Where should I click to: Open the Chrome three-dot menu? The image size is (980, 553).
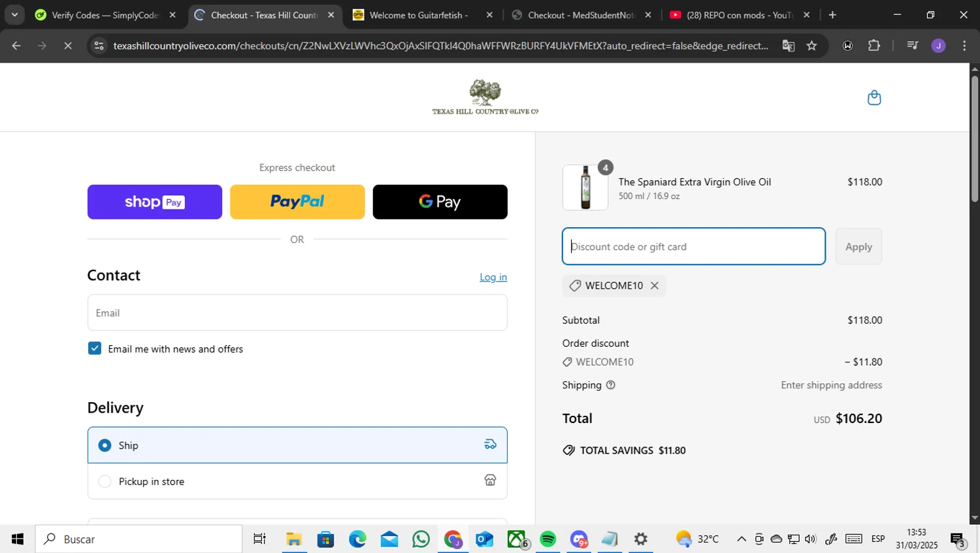pyautogui.click(x=964, y=46)
